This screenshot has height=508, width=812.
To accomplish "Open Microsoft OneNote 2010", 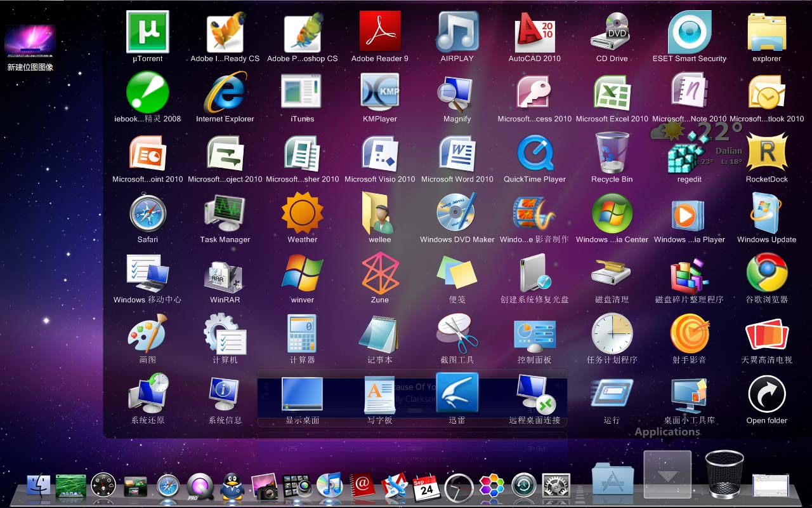I will [x=690, y=92].
